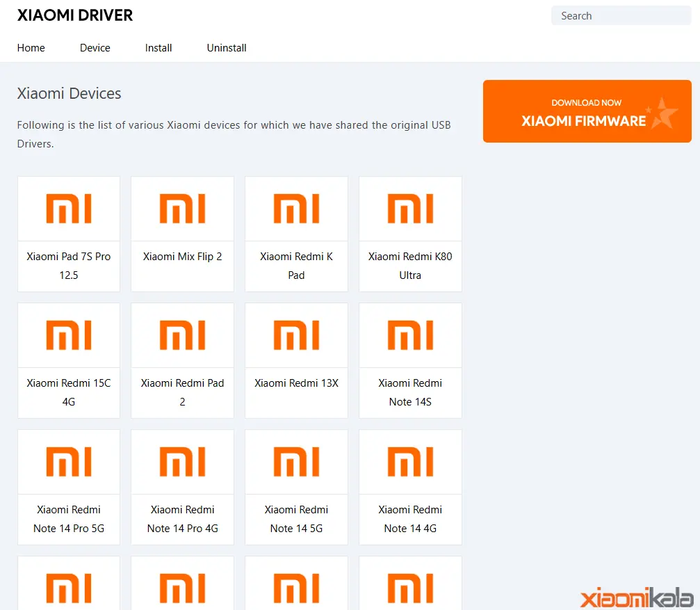700x610 pixels.
Task: Click the XIAOMI DRIVER site title
Action: pos(75,15)
